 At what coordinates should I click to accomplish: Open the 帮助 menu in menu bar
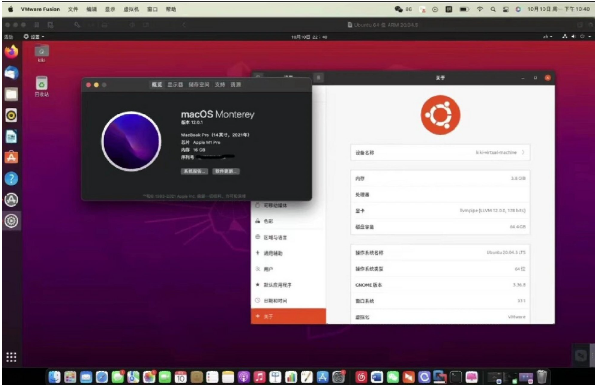(x=171, y=9)
